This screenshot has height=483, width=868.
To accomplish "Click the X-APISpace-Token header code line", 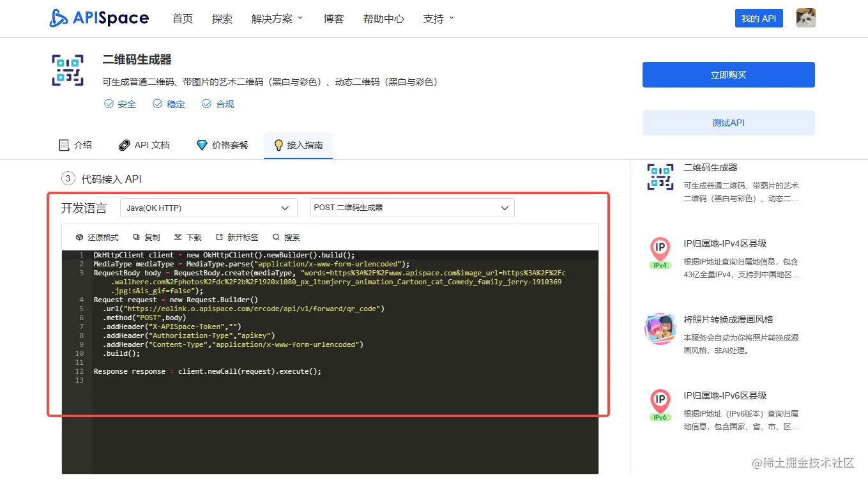I will tap(172, 326).
